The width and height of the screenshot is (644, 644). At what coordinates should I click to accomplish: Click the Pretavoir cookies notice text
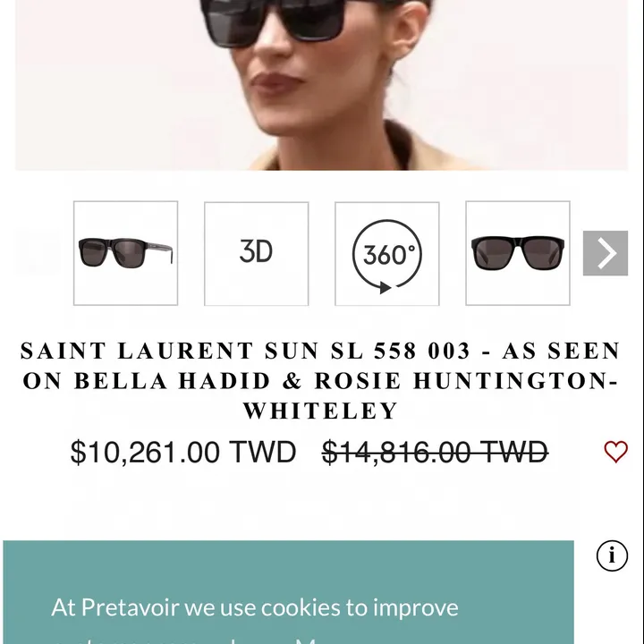255,607
